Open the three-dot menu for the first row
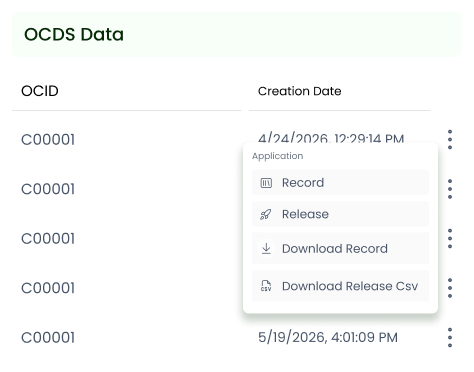The height and width of the screenshot is (372, 474). click(450, 139)
